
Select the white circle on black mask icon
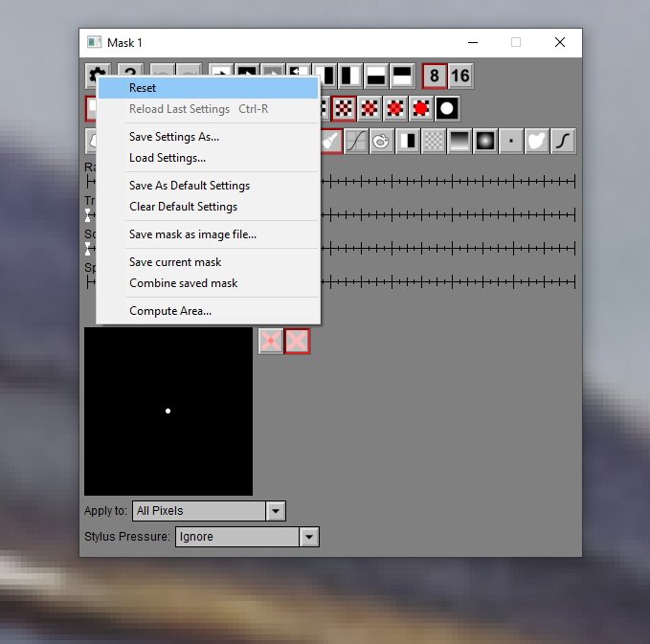447,108
